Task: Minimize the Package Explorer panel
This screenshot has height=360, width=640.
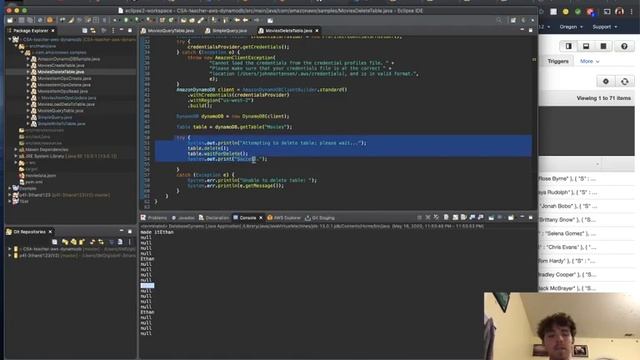Action: [122, 30]
